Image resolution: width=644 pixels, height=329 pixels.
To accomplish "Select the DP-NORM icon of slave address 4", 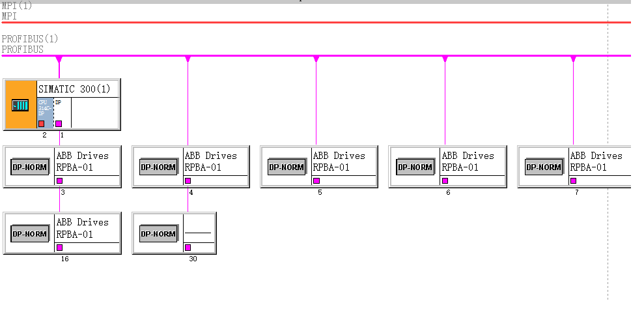I will 158,167.
